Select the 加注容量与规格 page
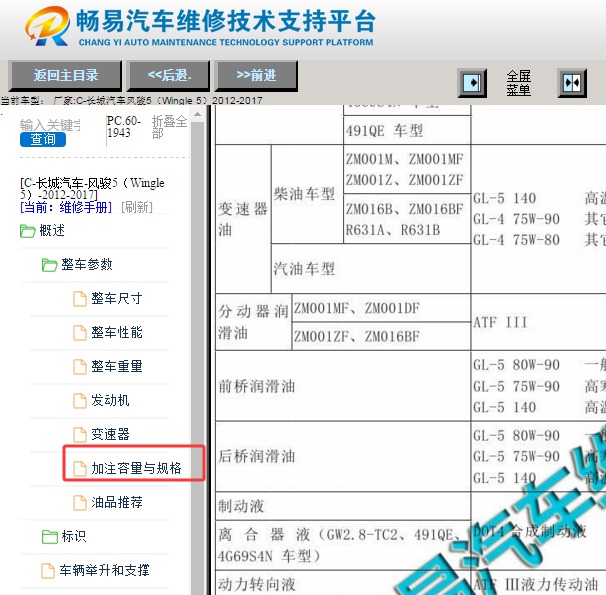606x595 pixels. (136, 468)
